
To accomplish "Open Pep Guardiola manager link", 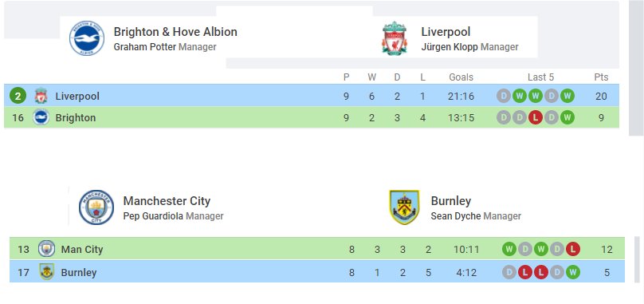I will pos(153,216).
